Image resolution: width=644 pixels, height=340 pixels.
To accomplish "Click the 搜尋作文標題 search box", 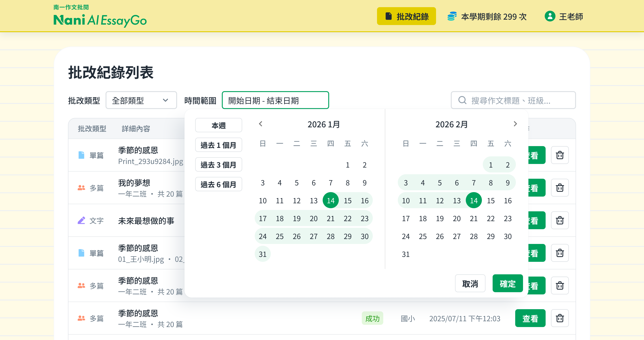I will point(513,100).
